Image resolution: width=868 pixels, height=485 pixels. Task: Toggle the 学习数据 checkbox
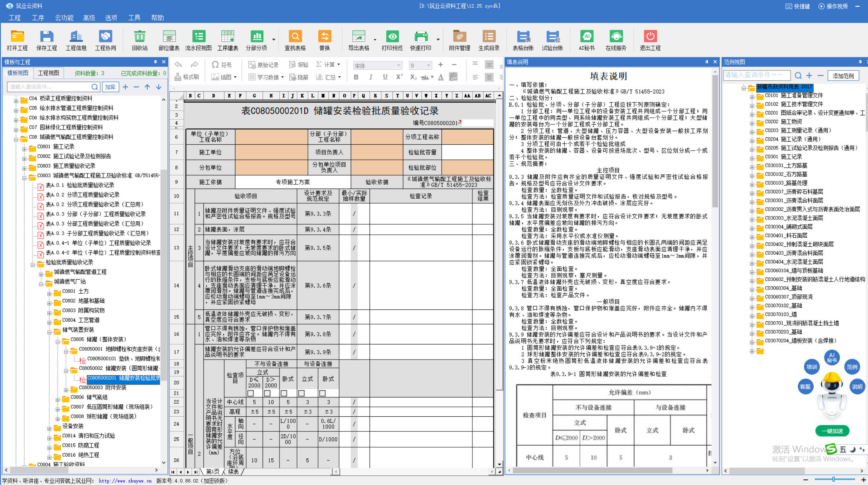(x=251, y=77)
